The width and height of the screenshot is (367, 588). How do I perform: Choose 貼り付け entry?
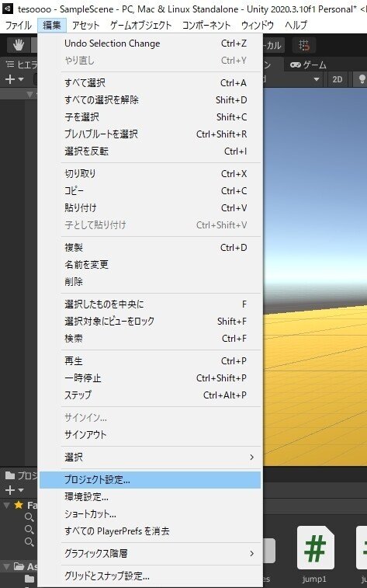click(150, 207)
